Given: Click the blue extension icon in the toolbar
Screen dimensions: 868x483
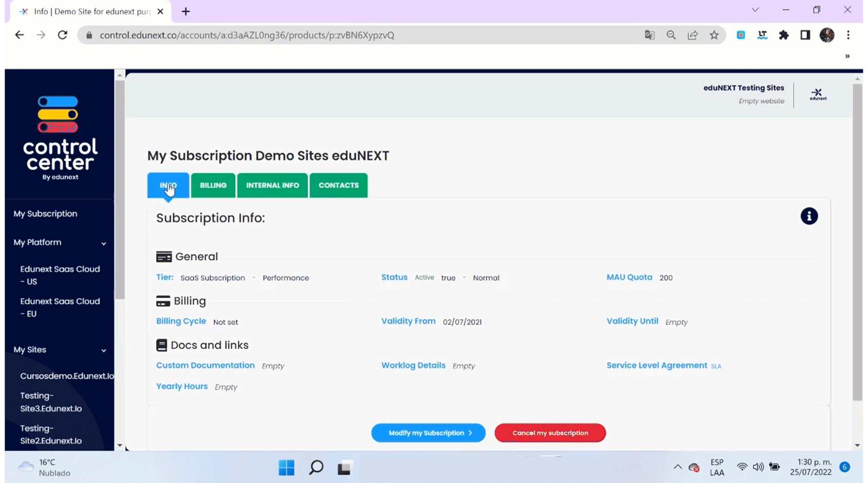Looking at the screenshot, I should tap(741, 35).
